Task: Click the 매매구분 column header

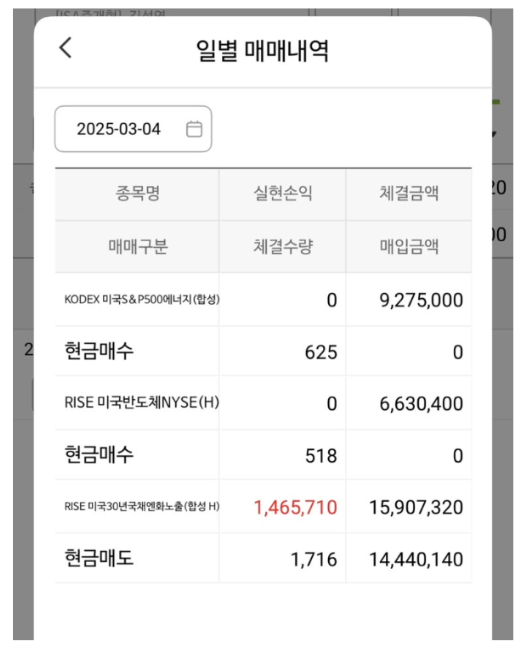Action: coord(137,246)
